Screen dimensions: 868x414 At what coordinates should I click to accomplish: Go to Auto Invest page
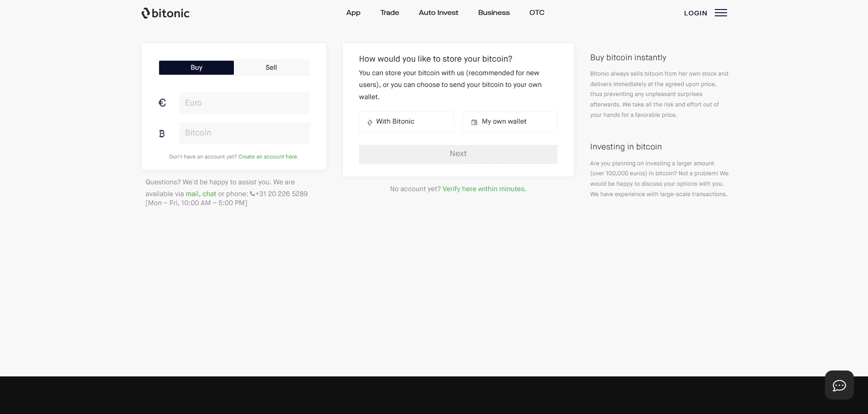pos(438,13)
